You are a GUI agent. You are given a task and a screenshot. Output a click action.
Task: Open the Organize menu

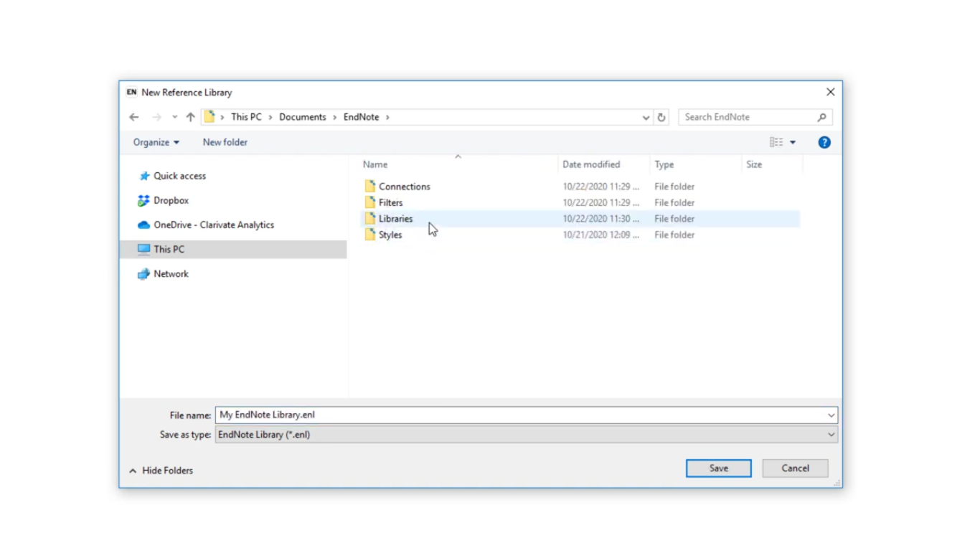click(x=156, y=142)
